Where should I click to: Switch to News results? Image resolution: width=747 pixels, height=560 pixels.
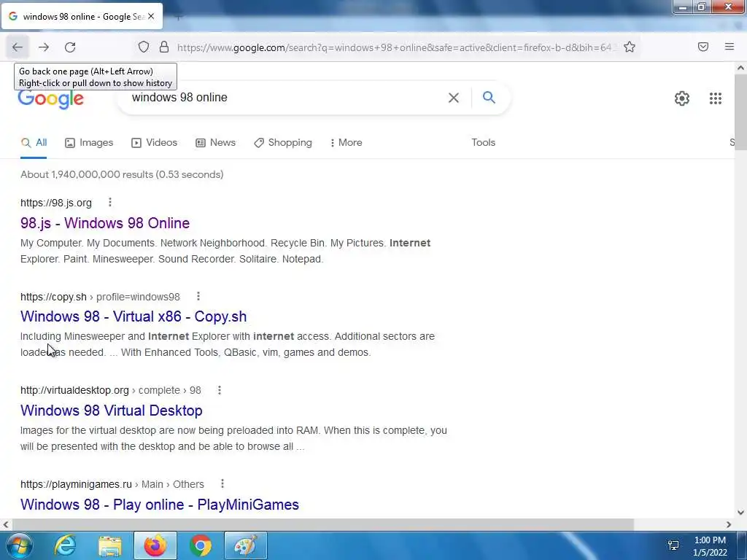(x=215, y=142)
